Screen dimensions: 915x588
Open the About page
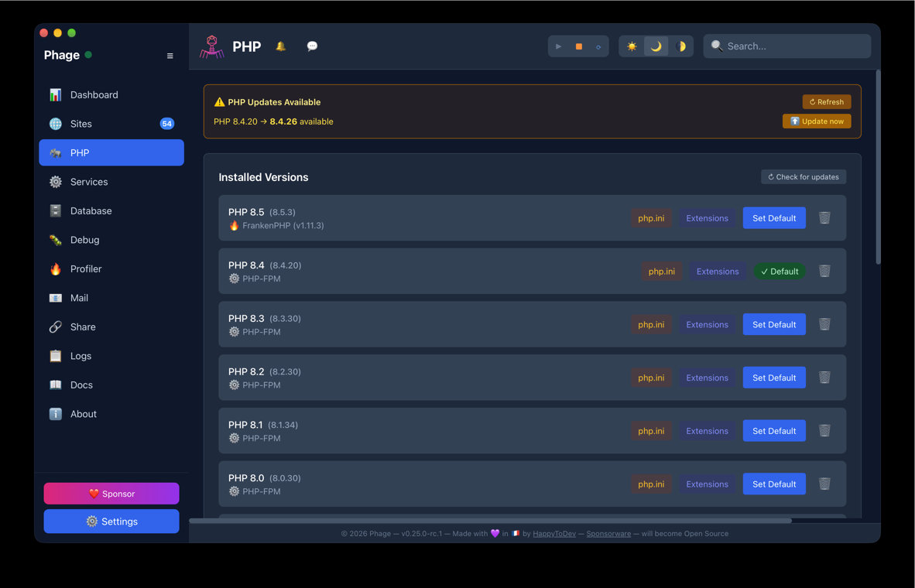point(111,414)
